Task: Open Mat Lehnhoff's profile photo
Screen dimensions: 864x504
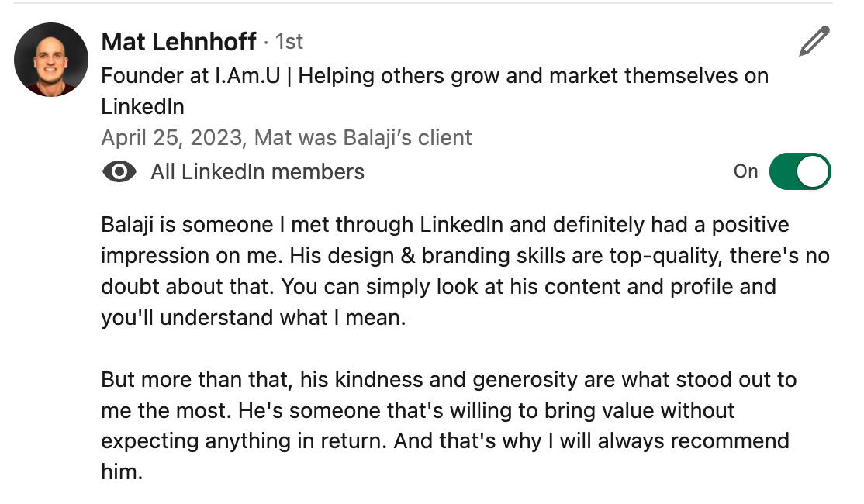Action: tap(51, 60)
